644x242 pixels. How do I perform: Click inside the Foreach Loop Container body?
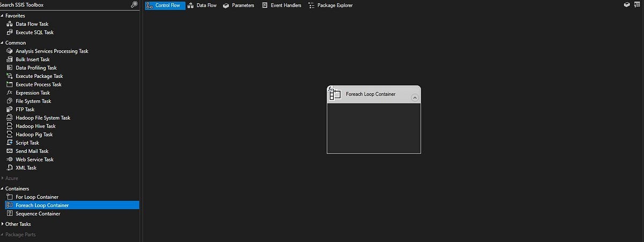tap(374, 128)
